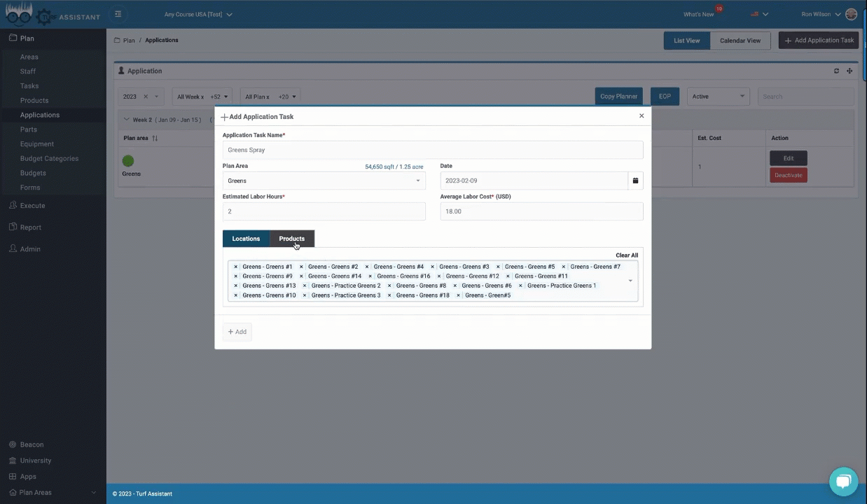The height and width of the screenshot is (504, 867).
Task: Open the chat support bubble
Action: [x=843, y=481]
